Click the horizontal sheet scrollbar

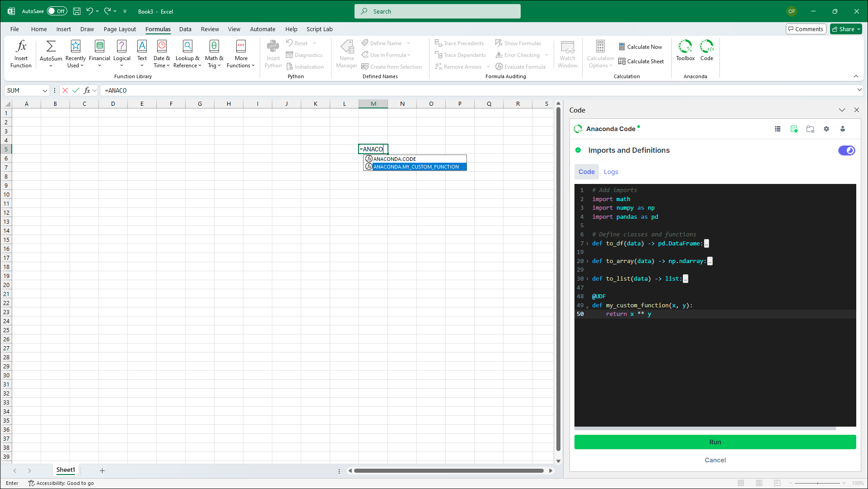[449, 470]
